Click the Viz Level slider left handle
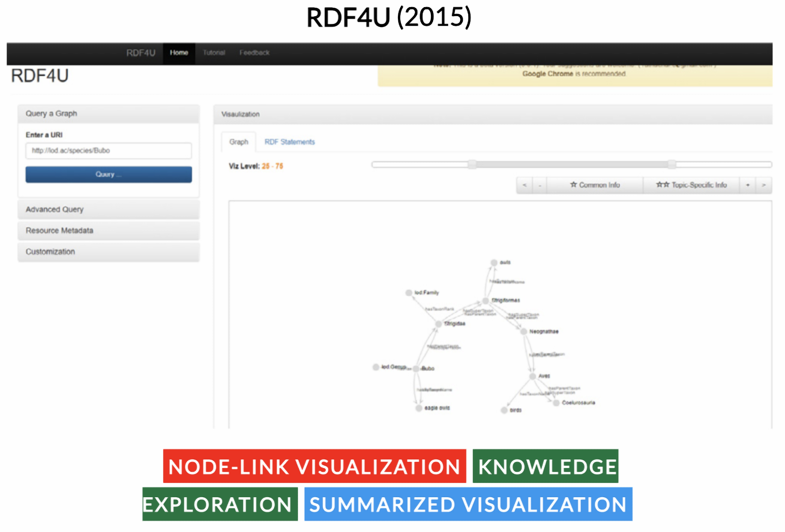The width and height of the screenshot is (785, 532). [472, 164]
